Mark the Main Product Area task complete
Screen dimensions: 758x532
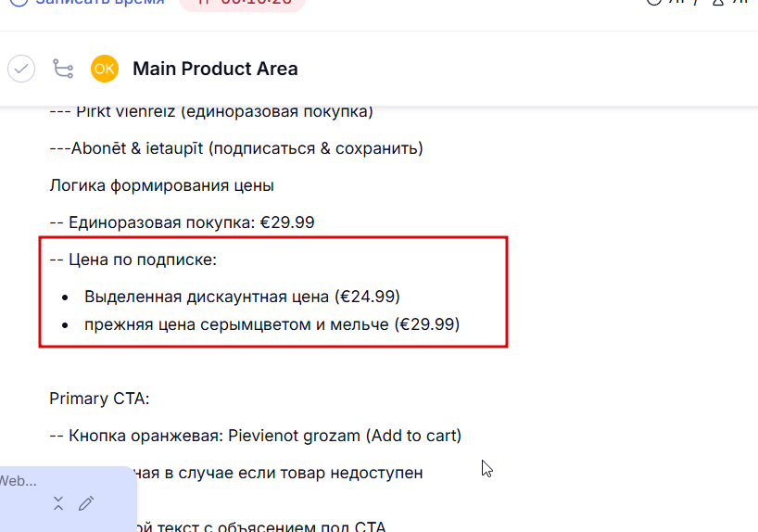click(x=21, y=69)
